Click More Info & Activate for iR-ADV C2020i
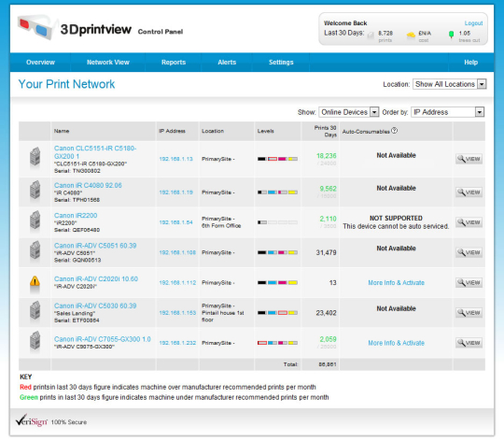504x441 pixels. tap(396, 282)
